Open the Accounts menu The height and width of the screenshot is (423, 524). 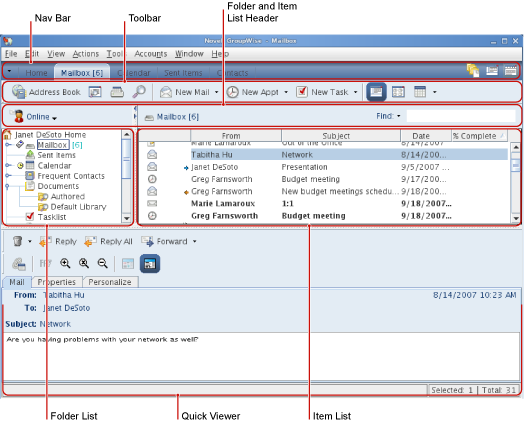pyautogui.click(x=151, y=54)
